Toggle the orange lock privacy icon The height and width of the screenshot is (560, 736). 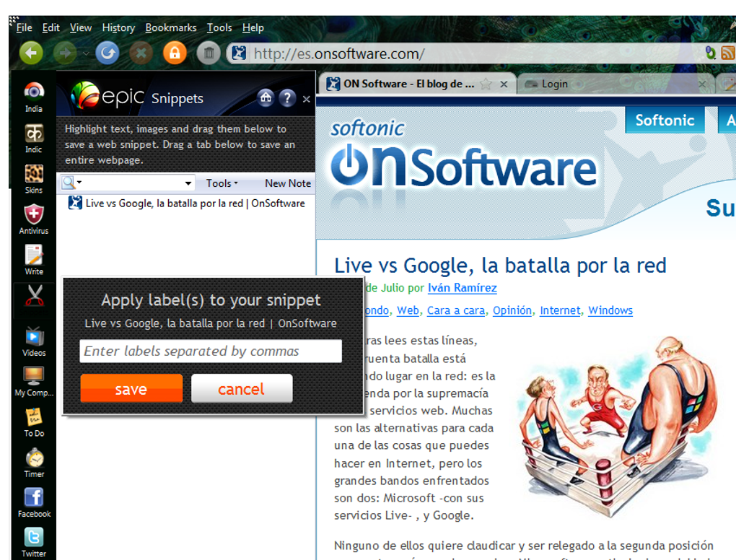click(175, 53)
